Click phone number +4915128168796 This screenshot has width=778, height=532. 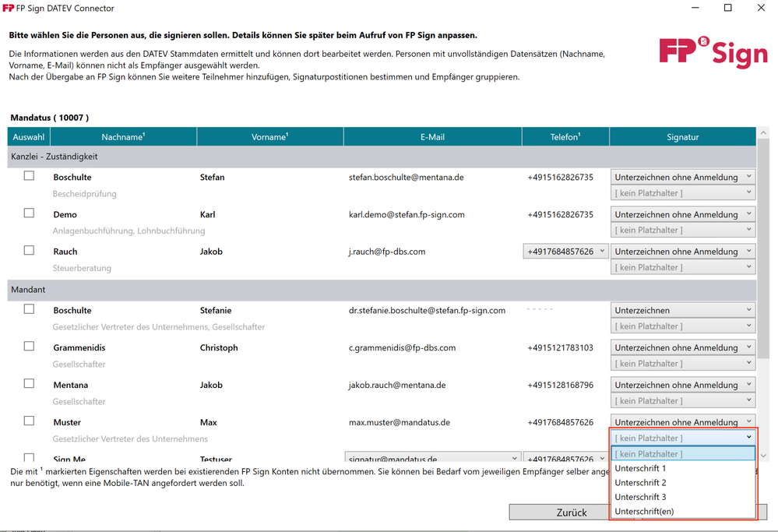(560, 385)
